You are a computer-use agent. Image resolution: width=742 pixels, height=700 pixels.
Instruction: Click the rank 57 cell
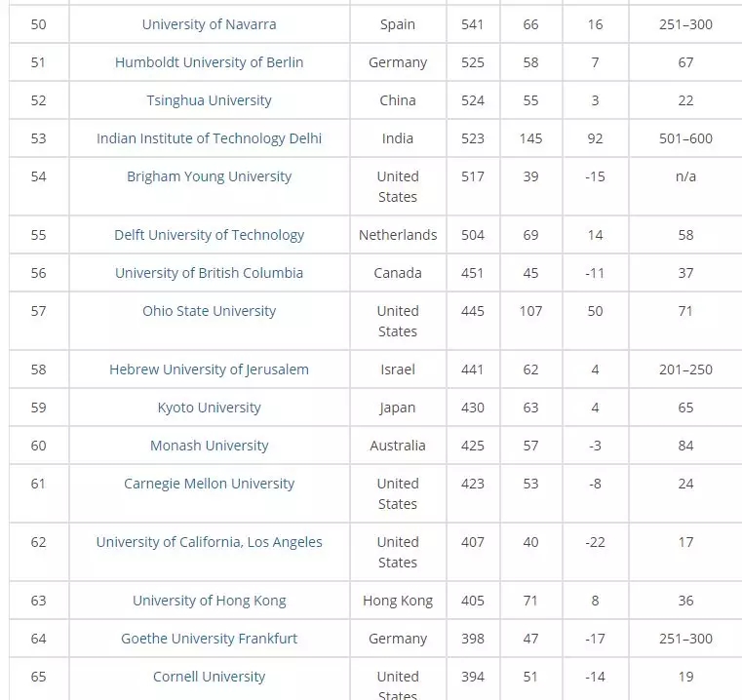click(38, 311)
